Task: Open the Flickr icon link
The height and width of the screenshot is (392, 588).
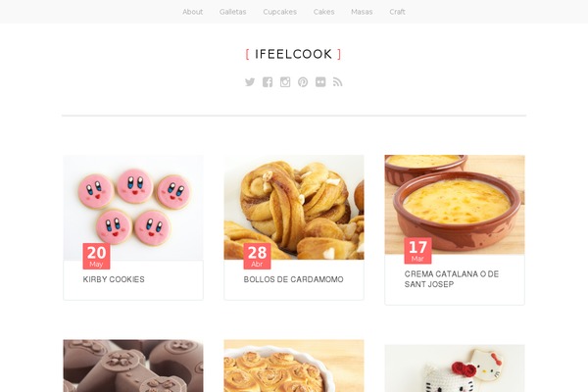Action: pyautogui.click(x=320, y=82)
